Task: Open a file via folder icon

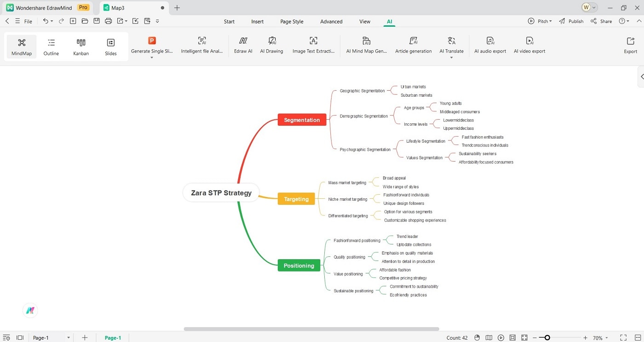Action: [85, 21]
